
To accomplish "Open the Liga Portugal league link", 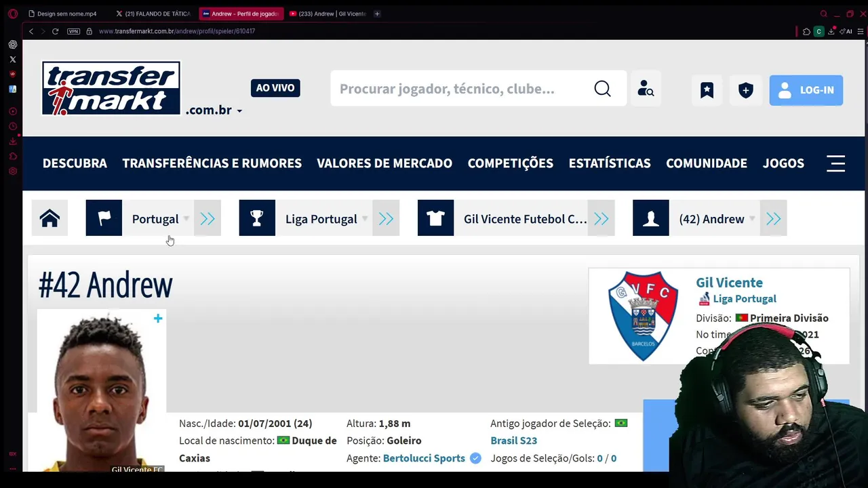I will (745, 299).
